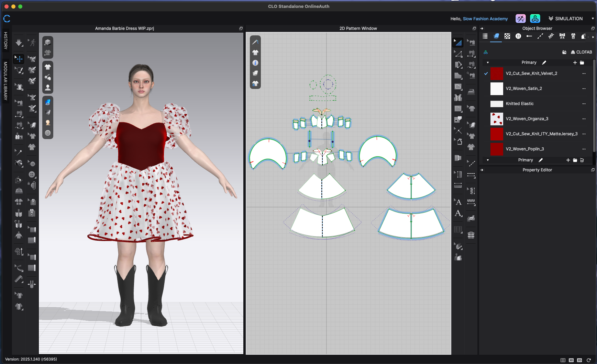The image size is (597, 364).
Task: Click the Avatar display icon in 3D viewport
Action: pos(48,88)
